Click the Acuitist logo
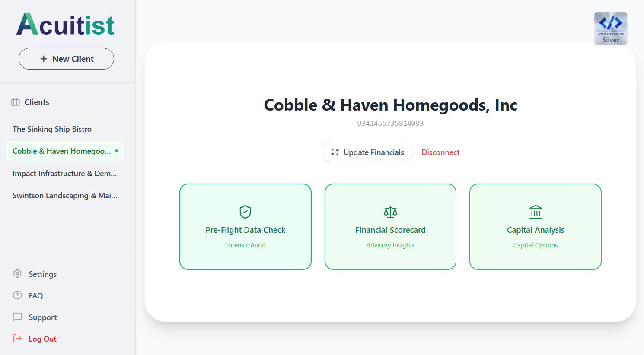The height and width of the screenshot is (355, 644). pyautogui.click(x=65, y=25)
